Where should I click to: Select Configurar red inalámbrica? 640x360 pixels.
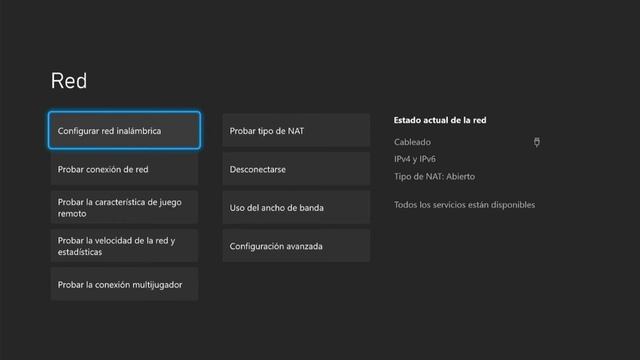point(124,130)
